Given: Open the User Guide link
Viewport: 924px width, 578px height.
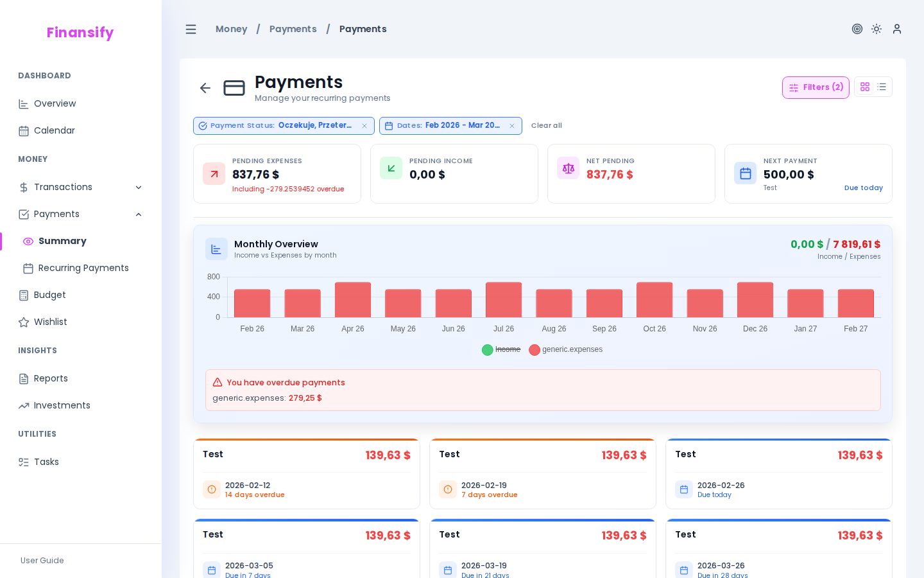Looking at the screenshot, I should (42, 561).
